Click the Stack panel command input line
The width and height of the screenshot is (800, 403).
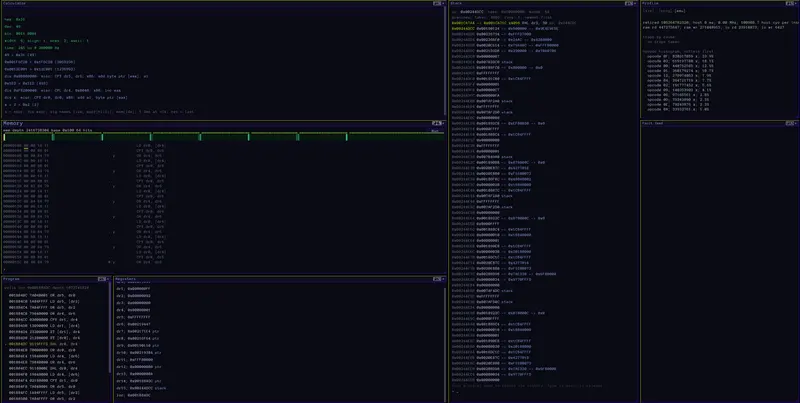[543, 392]
